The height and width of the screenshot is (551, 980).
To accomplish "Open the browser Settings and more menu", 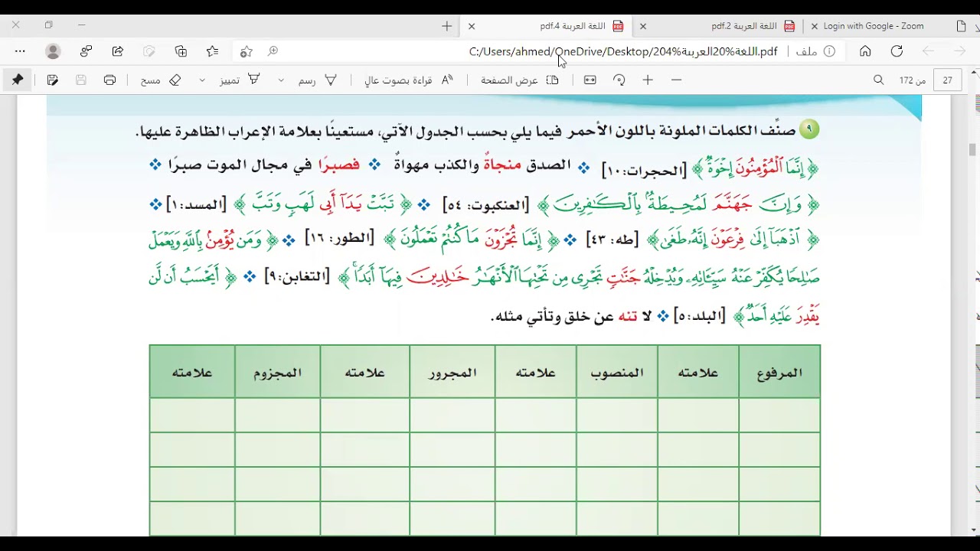I will coord(20,51).
